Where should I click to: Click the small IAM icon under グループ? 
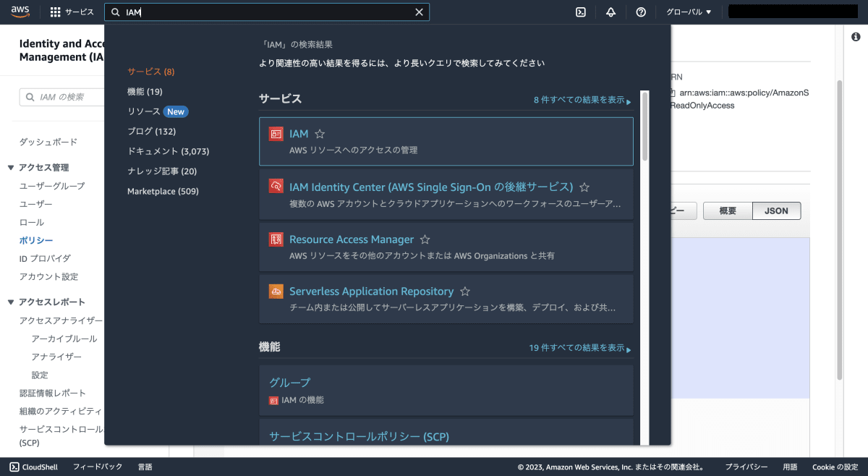[x=273, y=400]
